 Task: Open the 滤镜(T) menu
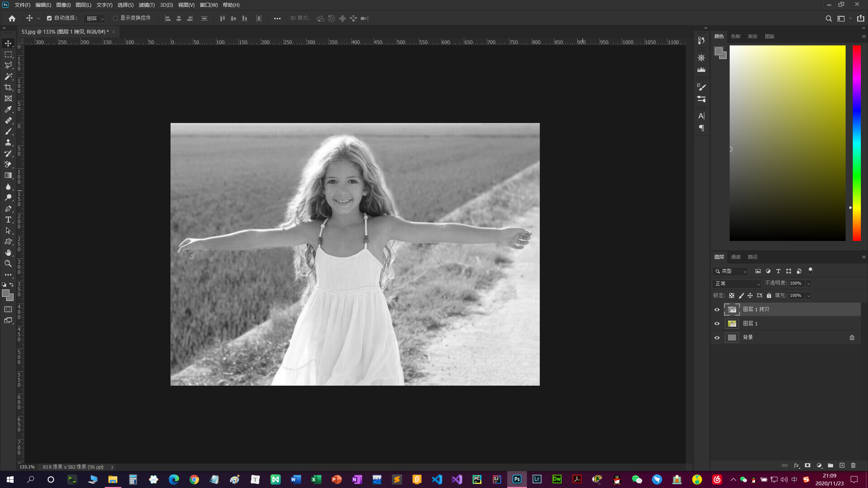[146, 5]
